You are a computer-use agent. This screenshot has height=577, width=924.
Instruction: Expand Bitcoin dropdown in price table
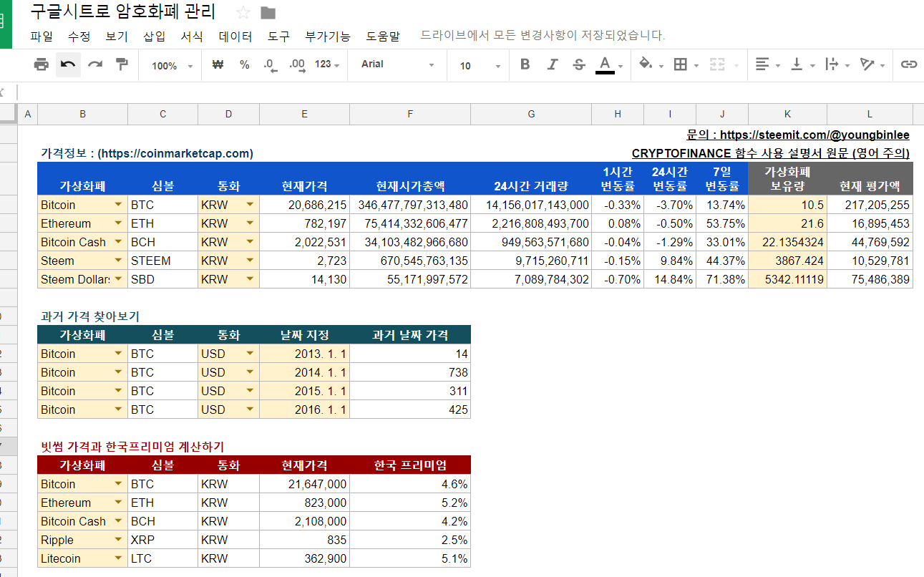tap(118, 205)
